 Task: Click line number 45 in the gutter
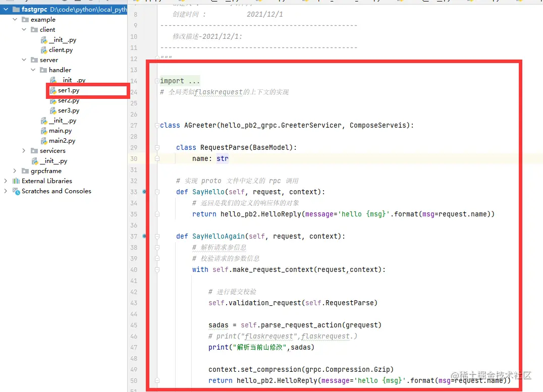pyautogui.click(x=134, y=325)
